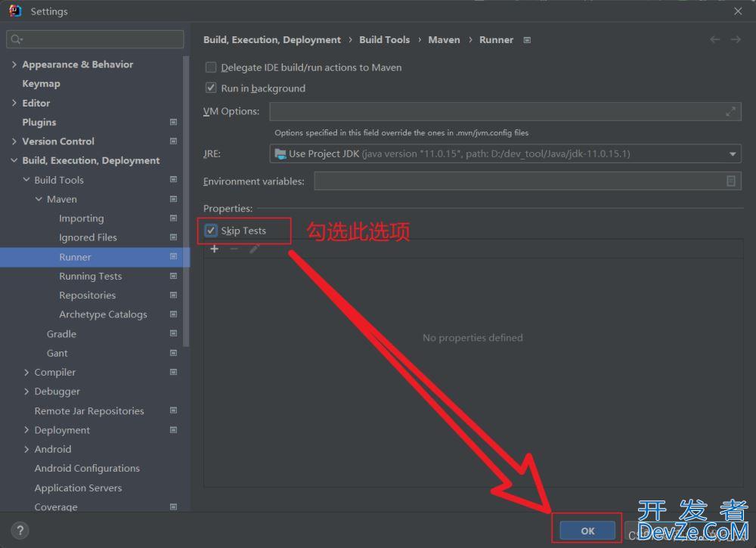The image size is (756, 548).
Task: Select Gradle in settings tree
Action: [x=61, y=333]
